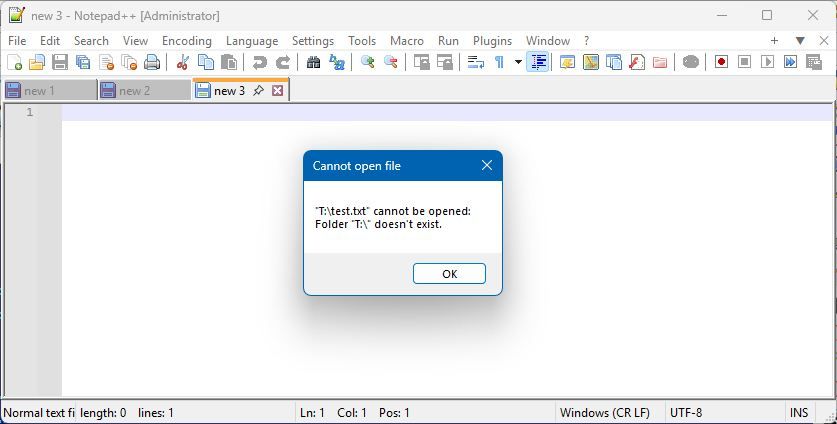837x424 pixels.
Task: Click the Open file folder icon
Action: pos(37,62)
